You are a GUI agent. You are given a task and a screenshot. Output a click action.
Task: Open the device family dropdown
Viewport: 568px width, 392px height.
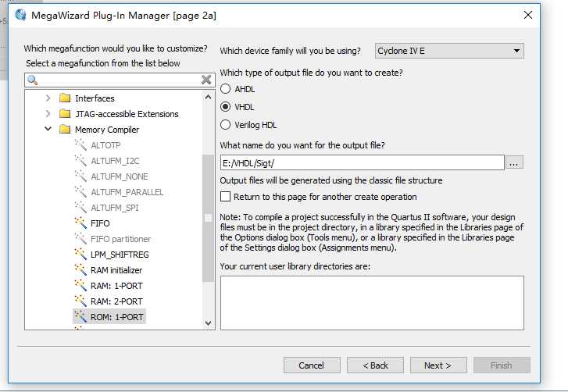(449, 51)
